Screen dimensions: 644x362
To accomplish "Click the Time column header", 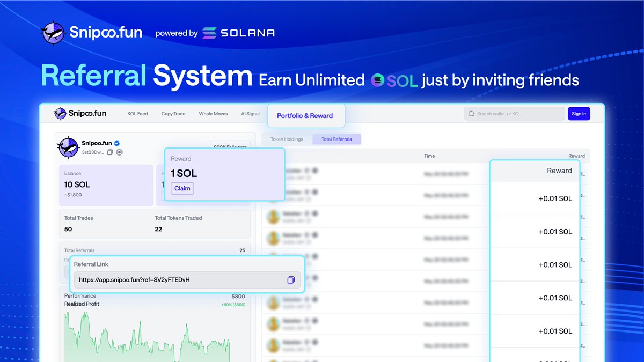I will [x=429, y=156].
